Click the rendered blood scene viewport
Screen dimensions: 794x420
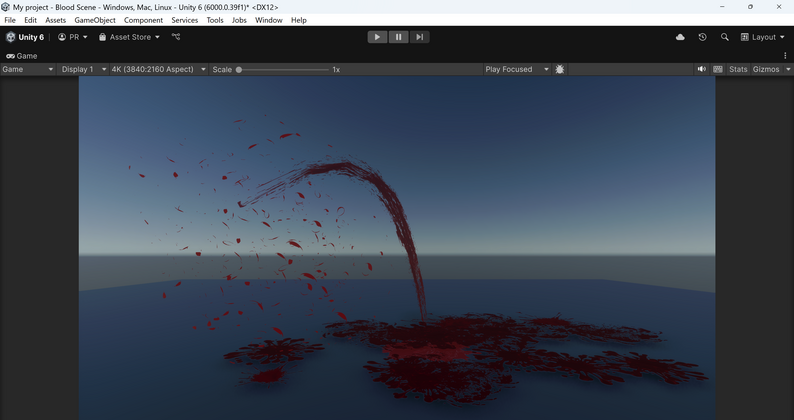point(397,248)
